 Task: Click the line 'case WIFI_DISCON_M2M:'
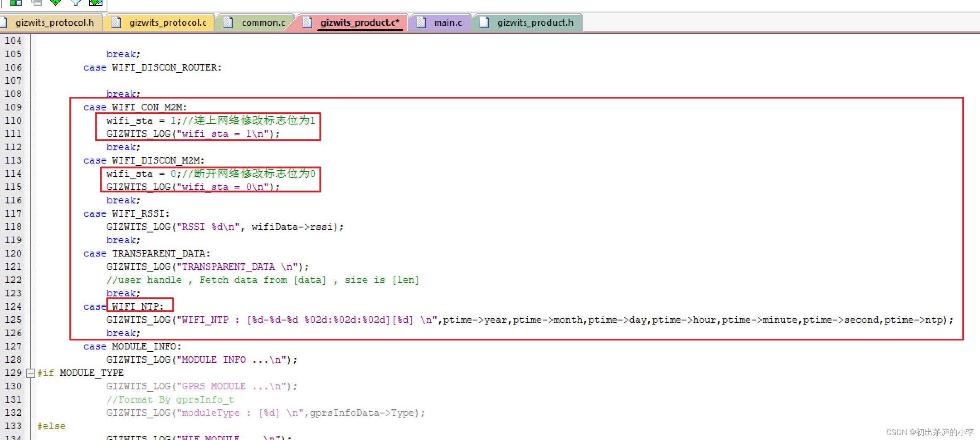click(x=144, y=160)
